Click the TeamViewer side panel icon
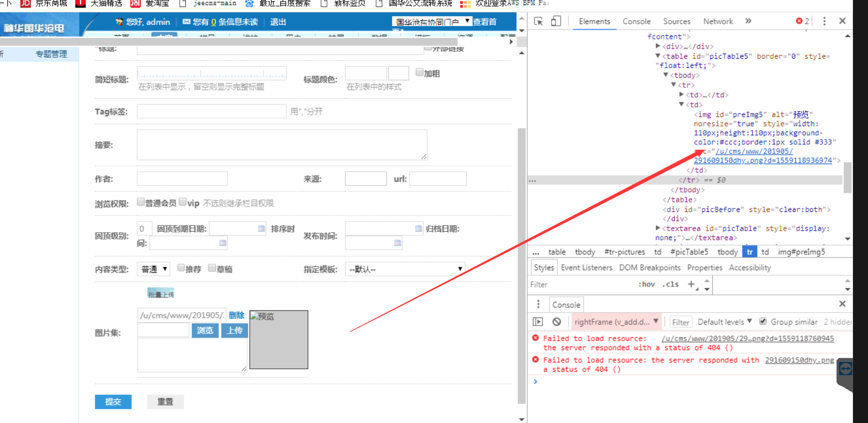868x423 pixels. (845, 369)
